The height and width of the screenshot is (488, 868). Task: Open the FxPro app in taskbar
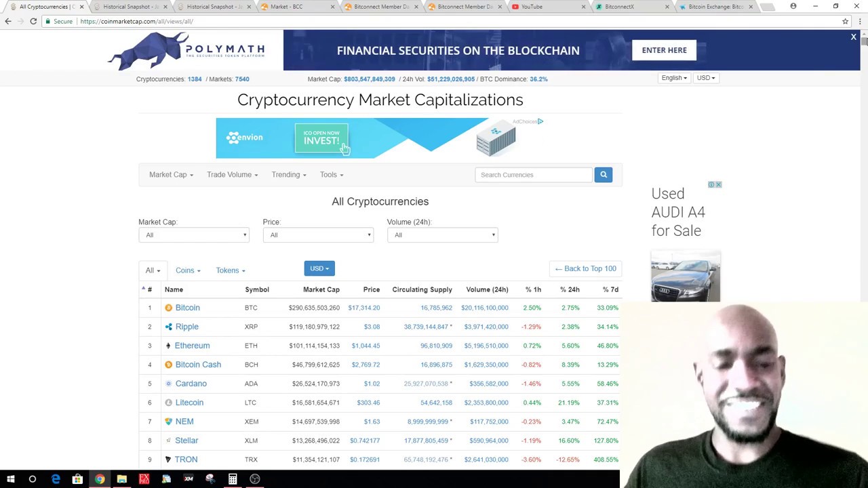144,479
